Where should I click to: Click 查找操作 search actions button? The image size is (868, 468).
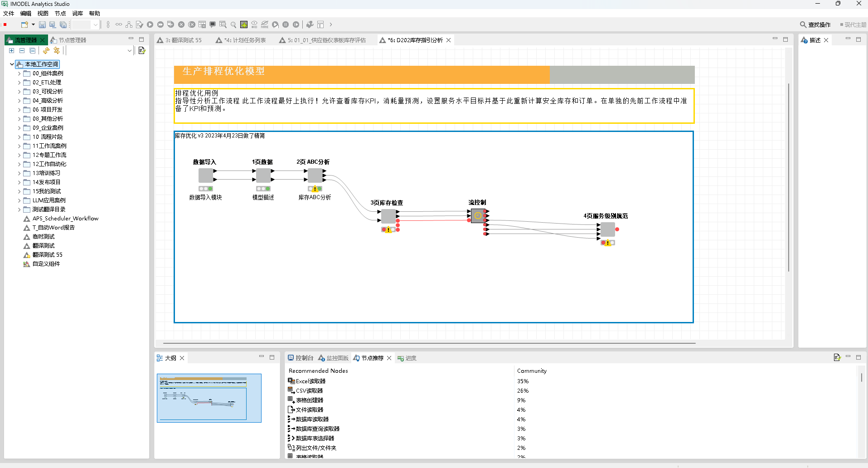(815, 24)
